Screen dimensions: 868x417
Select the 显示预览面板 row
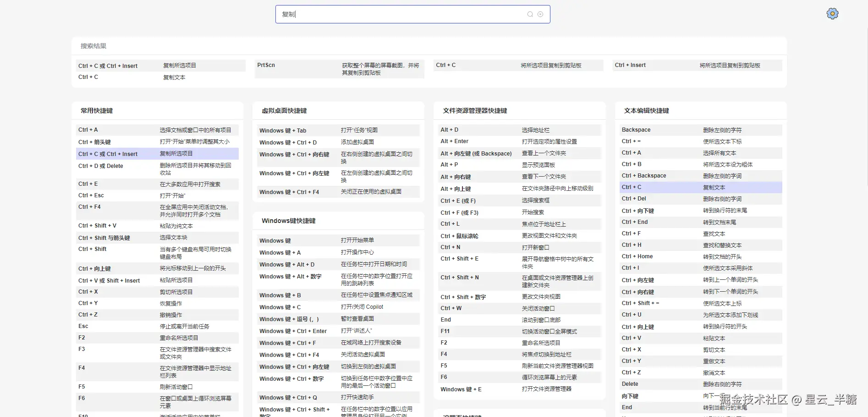pos(520,165)
